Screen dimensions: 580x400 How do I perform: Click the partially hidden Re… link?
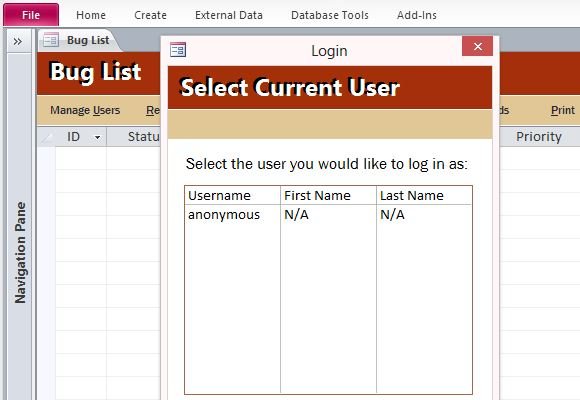point(153,110)
